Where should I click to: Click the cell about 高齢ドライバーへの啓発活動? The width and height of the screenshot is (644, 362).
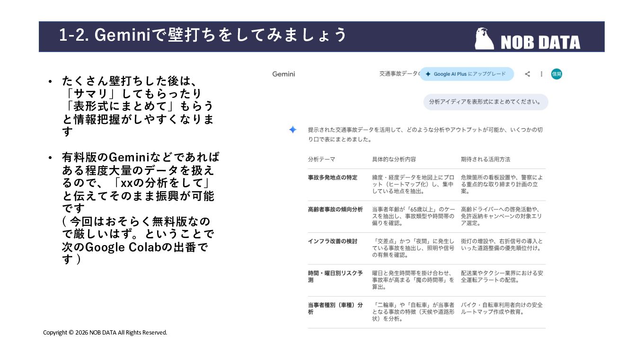pos(502,216)
